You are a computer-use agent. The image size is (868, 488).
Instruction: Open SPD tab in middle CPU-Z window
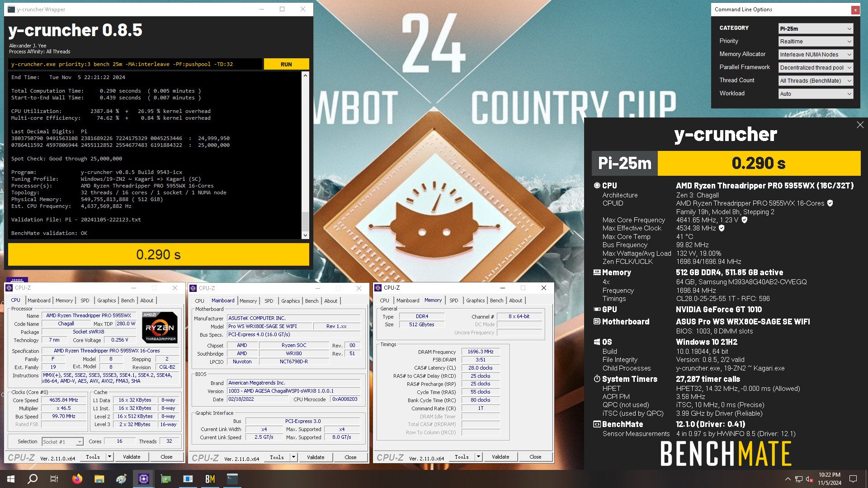269,301
